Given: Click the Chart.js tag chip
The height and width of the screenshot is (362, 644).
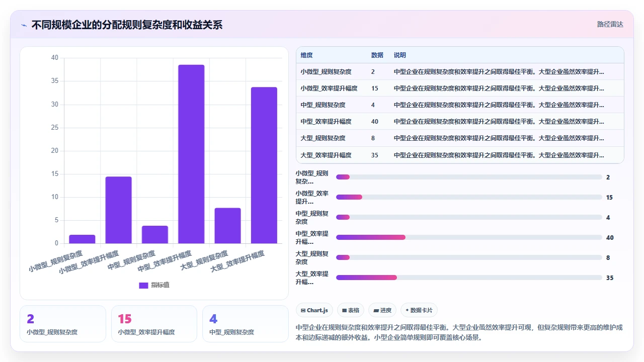Looking at the screenshot, I should (x=314, y=310).
